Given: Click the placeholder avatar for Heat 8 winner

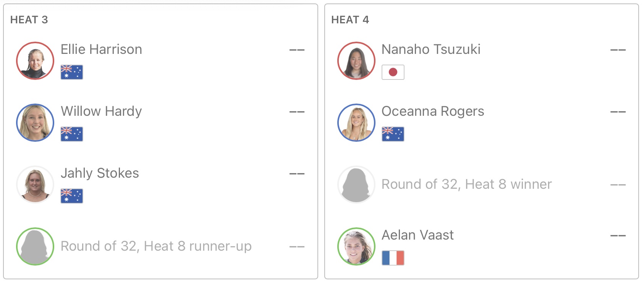Looking at the screenshot, I should click(x=356, y=185).
